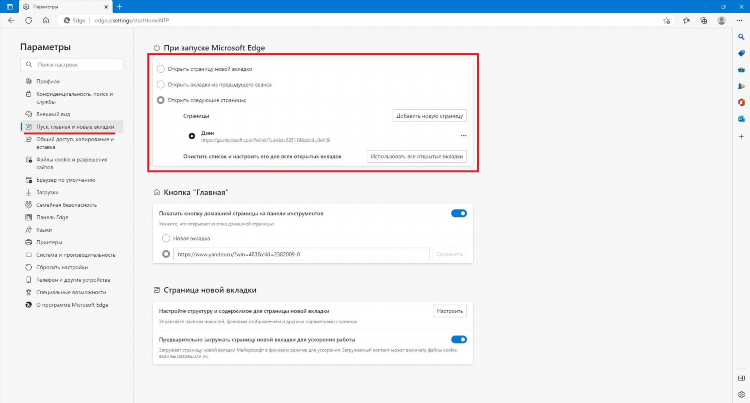Open Семейная безопасность section
The width and height of the screenshot is (750, 403).
72,205
